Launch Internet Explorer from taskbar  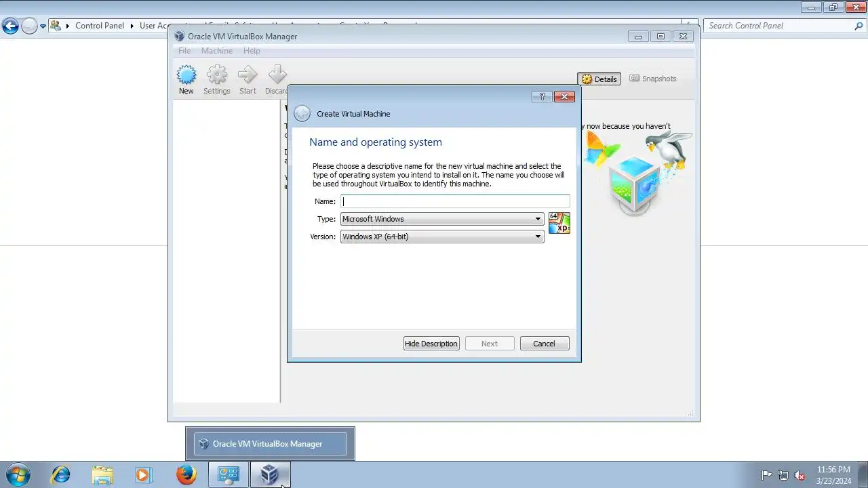point(61,474)
